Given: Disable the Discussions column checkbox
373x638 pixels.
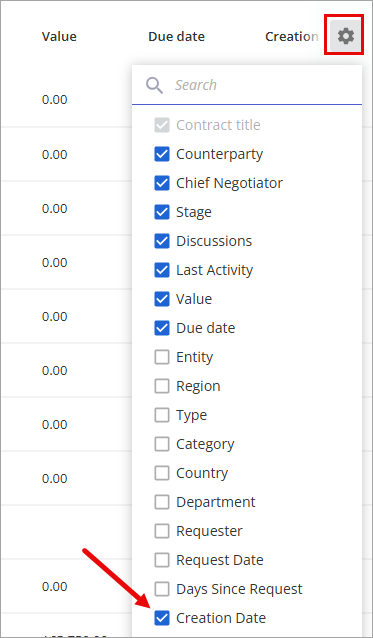Looking at the screenshot, I should pos(162,241).
